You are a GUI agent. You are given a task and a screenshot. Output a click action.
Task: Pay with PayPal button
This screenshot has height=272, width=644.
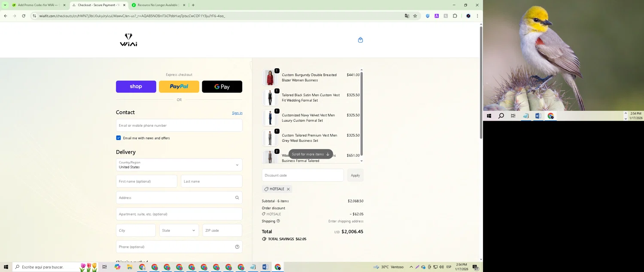pos(179,87)
